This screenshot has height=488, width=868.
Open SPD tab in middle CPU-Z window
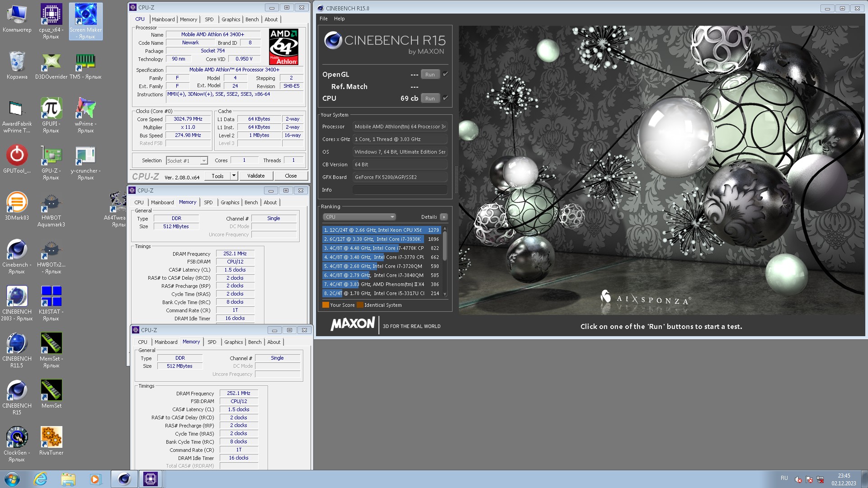coord(208,202)
